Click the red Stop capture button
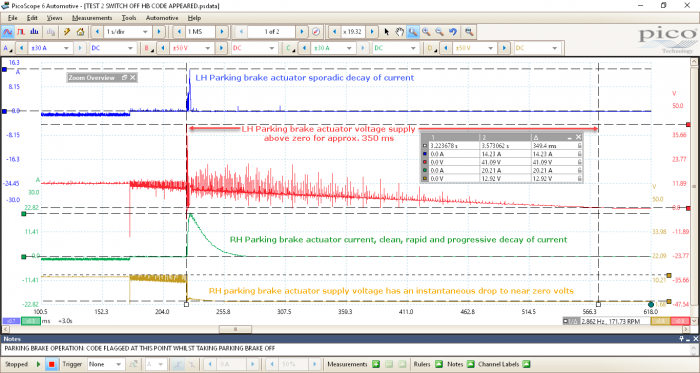 [x=51, y=364]
